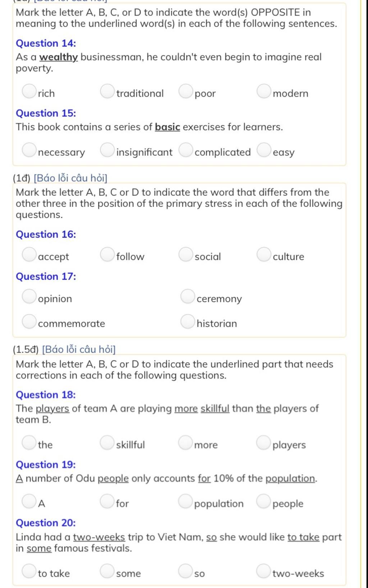Open Báo lỗi câu hỏi link above stress questions
This screenshot has width=368, height=588.
tap(70, 178)
